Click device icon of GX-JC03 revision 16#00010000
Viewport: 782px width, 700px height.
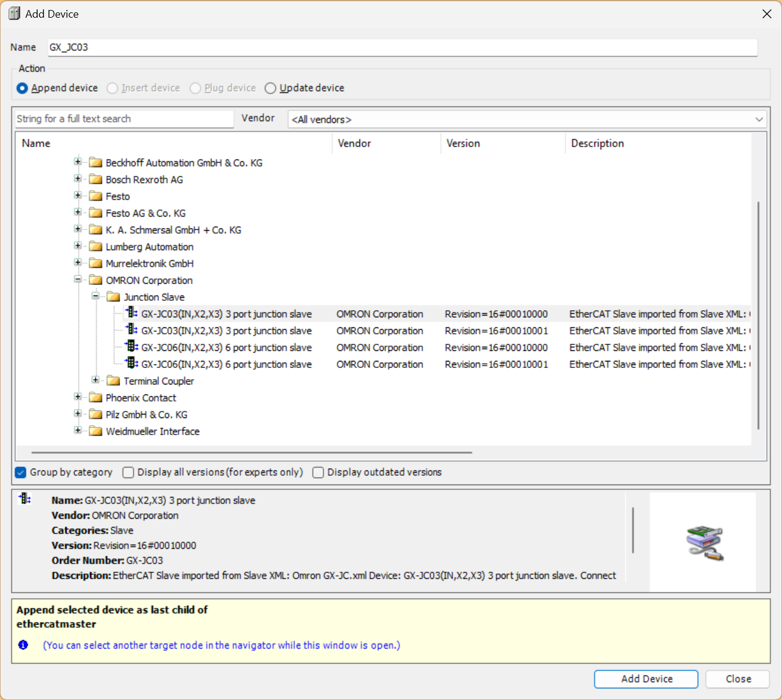coord(132,313)
